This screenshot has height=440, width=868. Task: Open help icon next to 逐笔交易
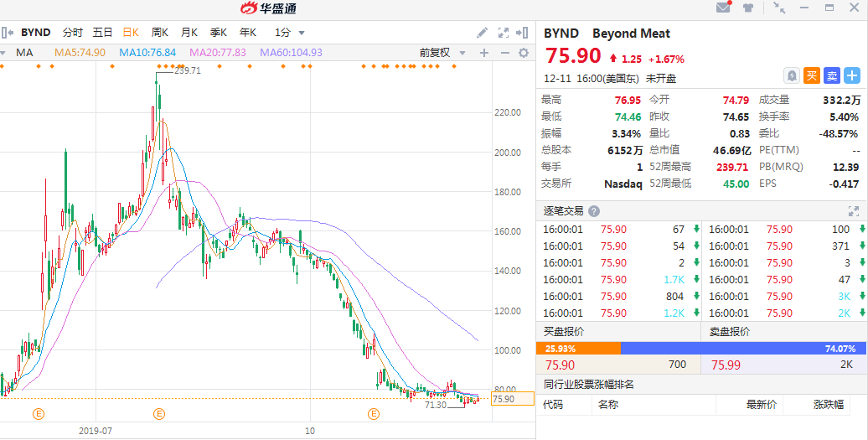click(x=593, y=211)
